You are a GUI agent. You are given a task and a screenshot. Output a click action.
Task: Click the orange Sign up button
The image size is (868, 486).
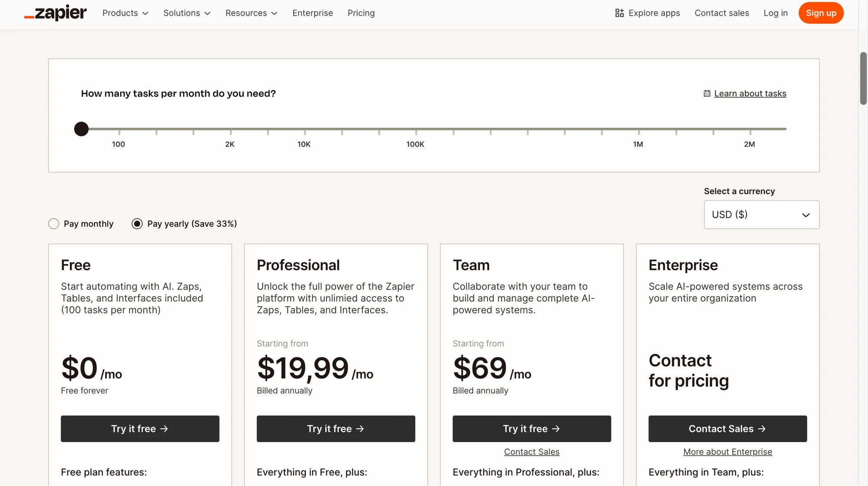821,13
